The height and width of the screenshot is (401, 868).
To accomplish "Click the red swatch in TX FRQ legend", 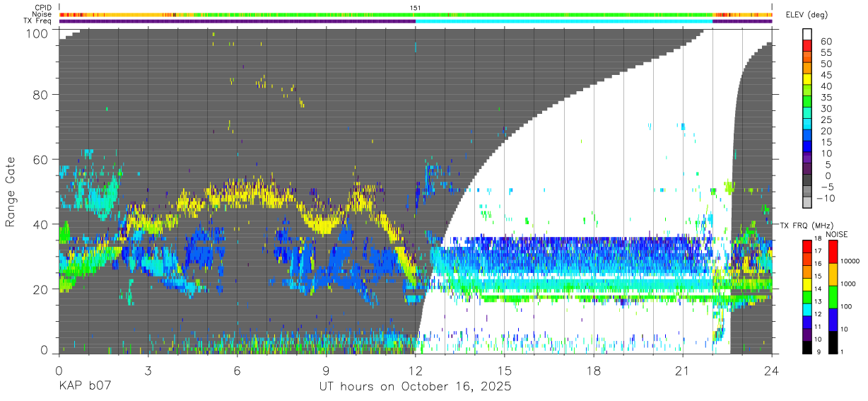I will click(x=807, y=245).
